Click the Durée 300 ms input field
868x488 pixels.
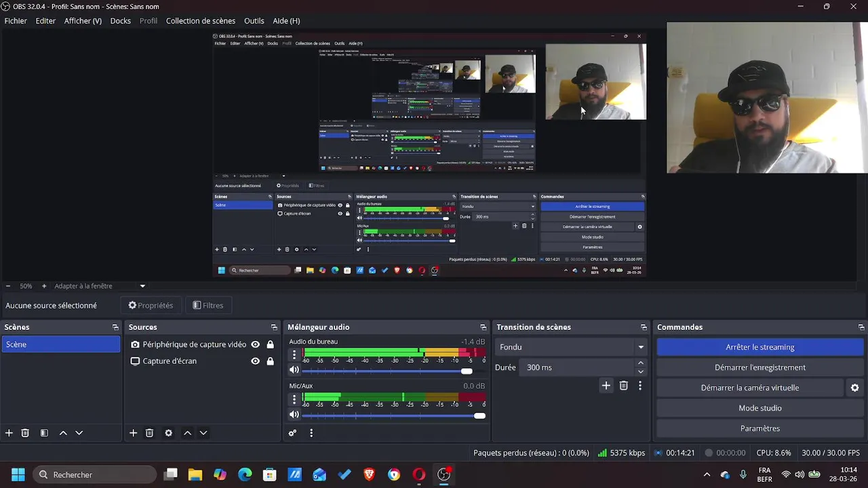click(576, 367)
